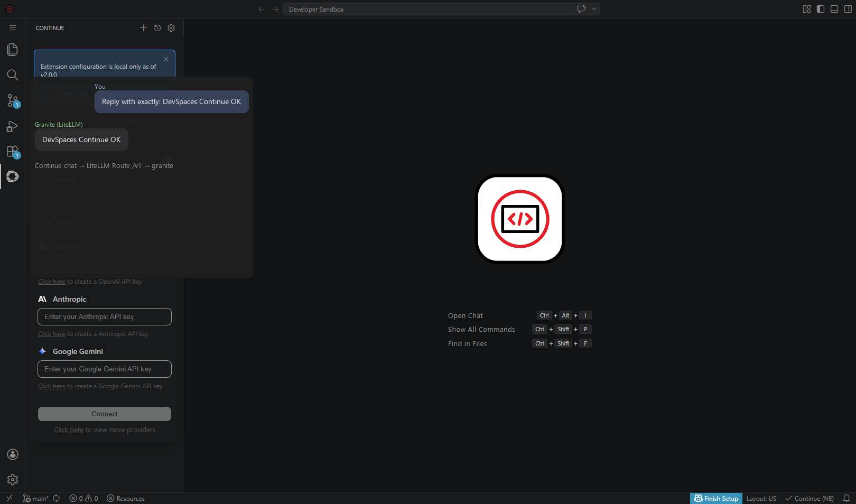Click the Find in Files hint
Viewport: 856px width, 504px height.
pyautogui.click(x=468, y=343)
